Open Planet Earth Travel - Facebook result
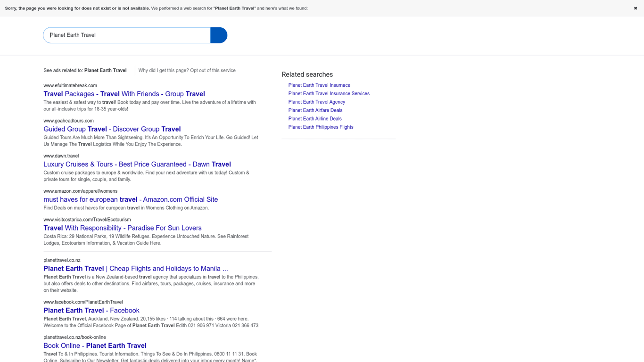Viewport: 644px width, 362px height. pyautogui.click(x=91, y=311)
